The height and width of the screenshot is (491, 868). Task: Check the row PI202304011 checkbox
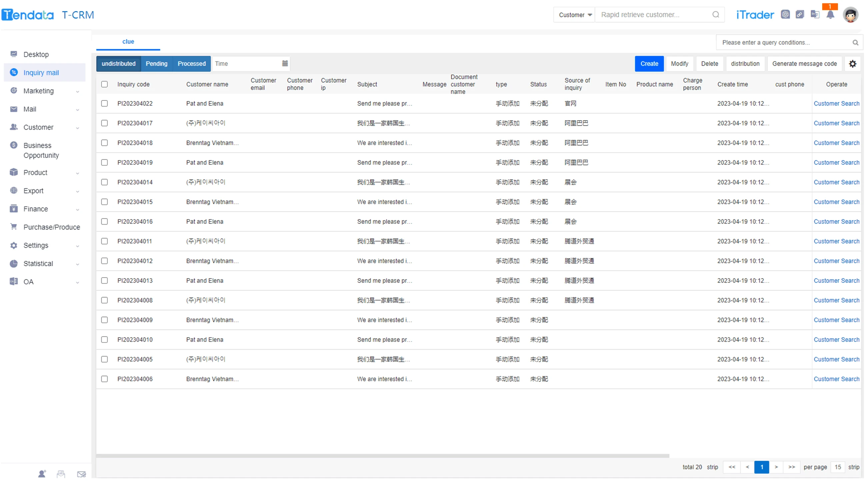[x=104, y=241]
